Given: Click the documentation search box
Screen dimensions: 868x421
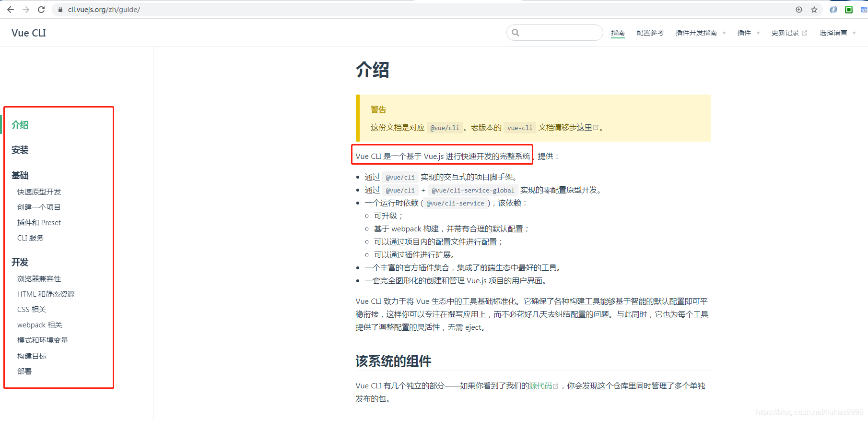Looking at the screenshot, I should [x=555, y=33].
